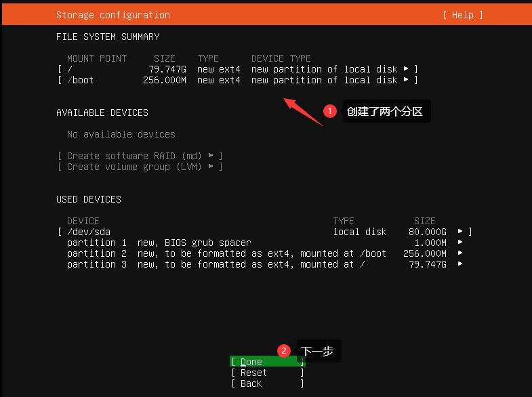Click the 'No available devices' text
Screen dimensions: 532x397
121,134
